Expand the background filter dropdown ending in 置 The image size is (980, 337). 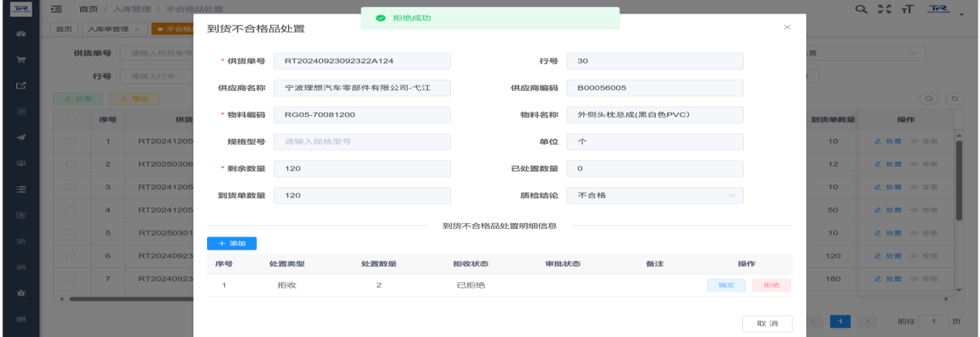click(x=865, y=53)
